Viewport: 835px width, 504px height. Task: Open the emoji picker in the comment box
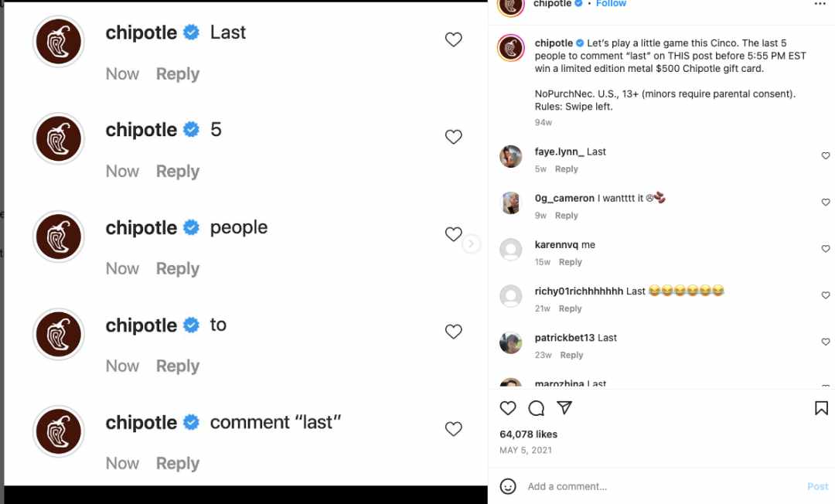click(507, 486)
